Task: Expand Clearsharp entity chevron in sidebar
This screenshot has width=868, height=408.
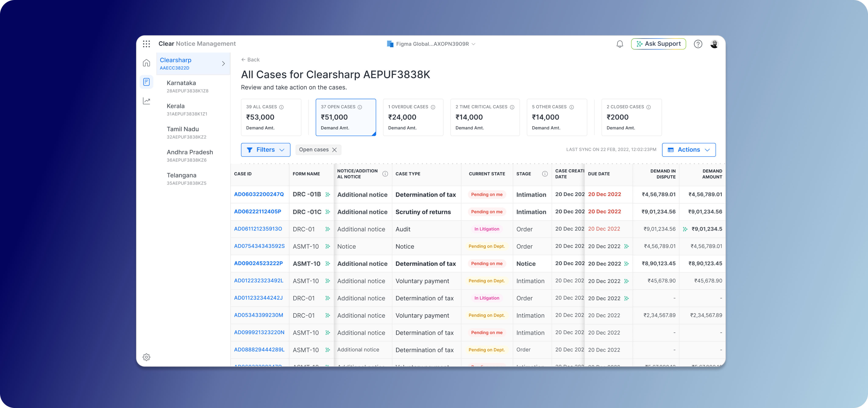Action: coord(223,64)
